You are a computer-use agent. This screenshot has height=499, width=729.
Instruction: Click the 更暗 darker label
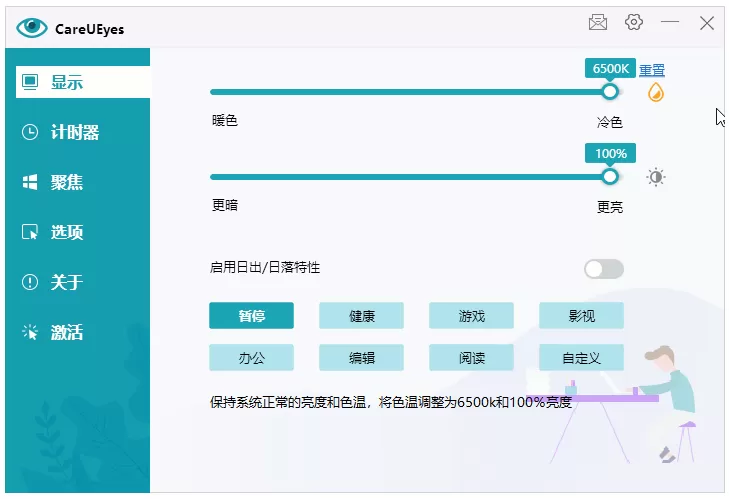click(x=225, y=205)
